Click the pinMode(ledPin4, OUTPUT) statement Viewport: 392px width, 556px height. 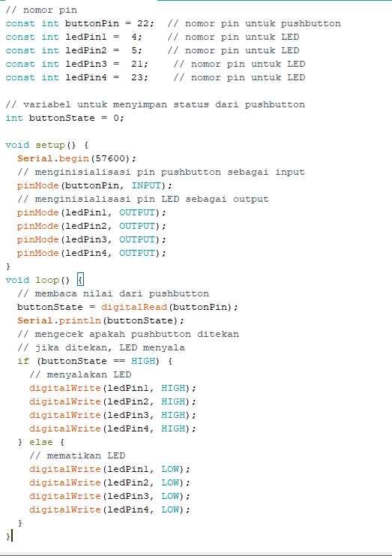coord(91,253)
